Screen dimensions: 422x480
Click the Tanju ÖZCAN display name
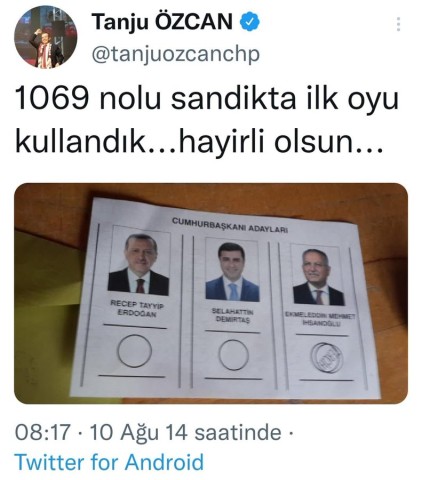162,22
